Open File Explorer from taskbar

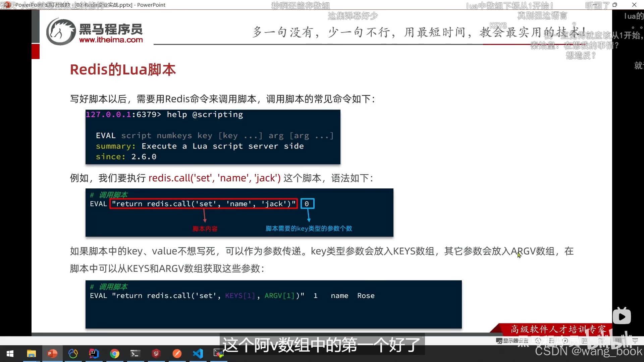[31, 354]
